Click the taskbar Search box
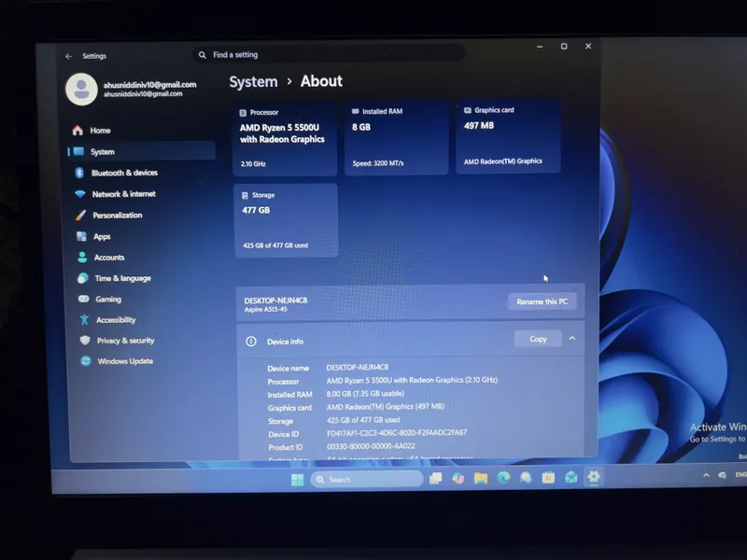 coord(367,480)
